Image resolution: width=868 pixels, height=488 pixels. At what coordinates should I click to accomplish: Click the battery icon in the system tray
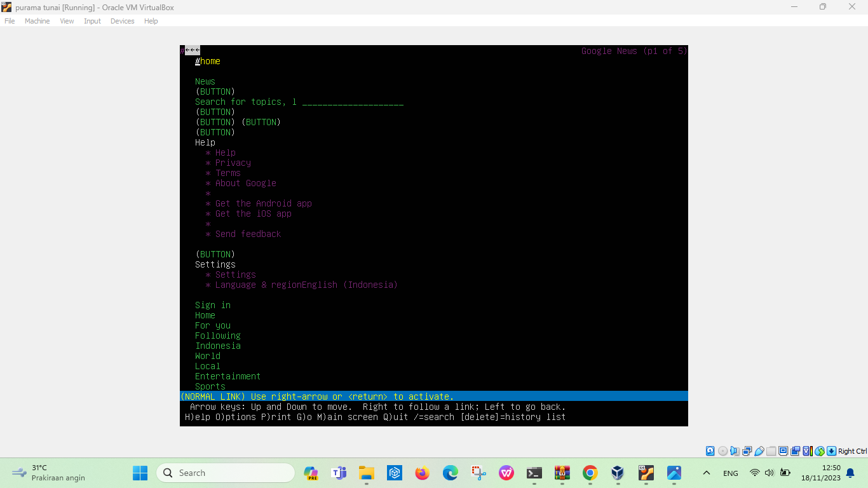click(x=785, y=473)
